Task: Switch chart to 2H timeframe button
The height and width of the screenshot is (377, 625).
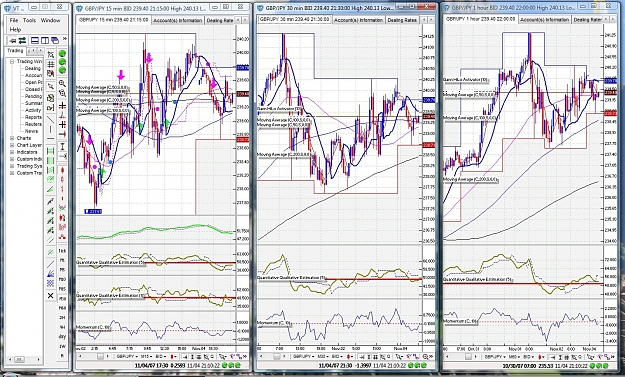Action: pyautogui.click(x=62, y=318)
